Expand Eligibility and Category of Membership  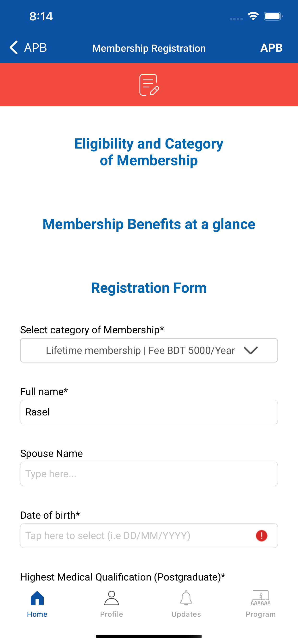point(149,152)
